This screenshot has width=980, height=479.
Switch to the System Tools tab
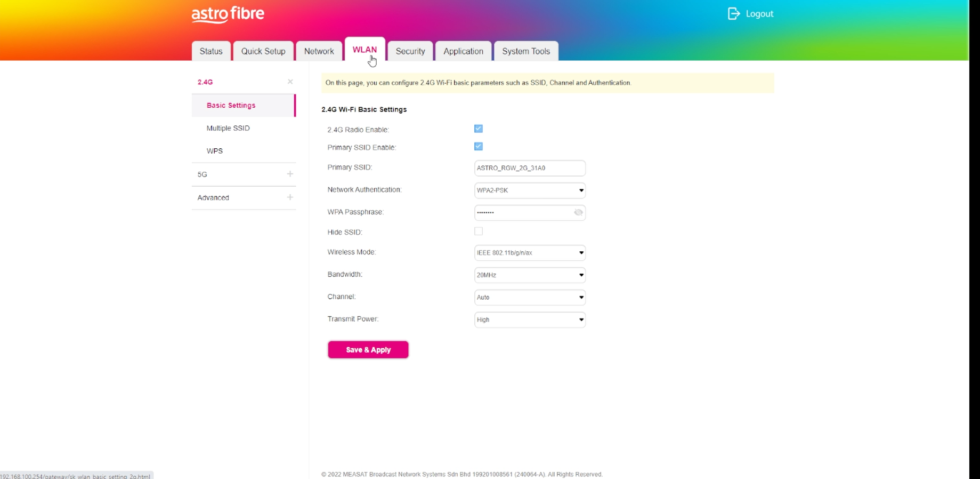[x=525, y=51]
